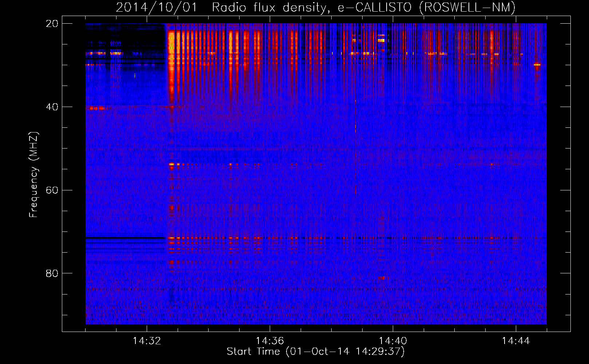Click the plot title 'Radio flux density, e-CALLISTO (ROSWELL-NM)'
This screenshot has width=589, height=364.
[364, 7]
